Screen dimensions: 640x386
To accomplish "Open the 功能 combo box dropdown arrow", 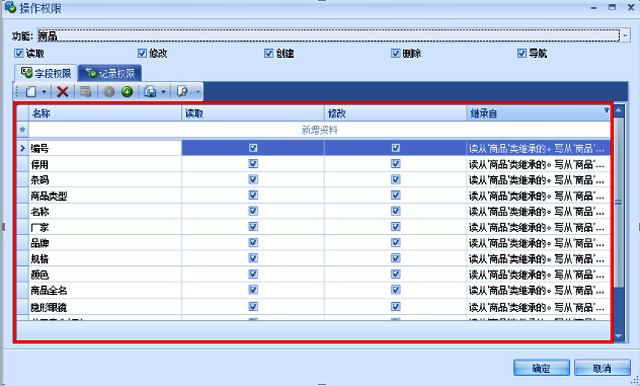I will coord(625,36).
